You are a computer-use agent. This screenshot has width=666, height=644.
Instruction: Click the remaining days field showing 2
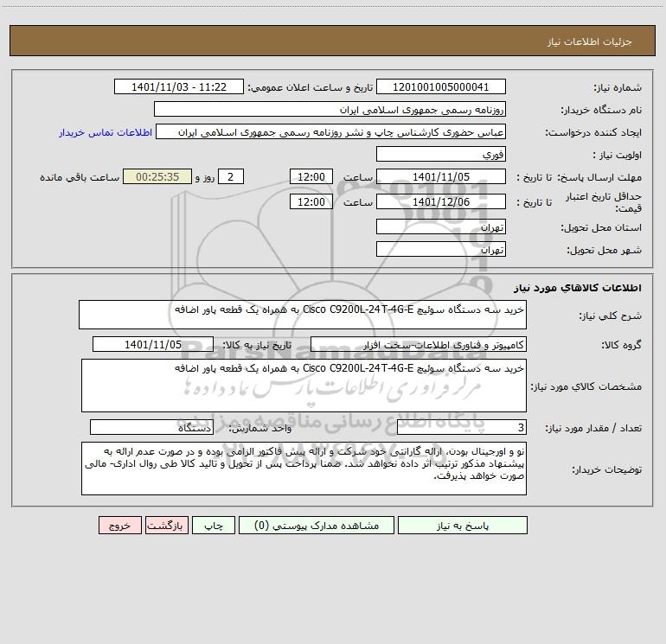pos(231,176)
